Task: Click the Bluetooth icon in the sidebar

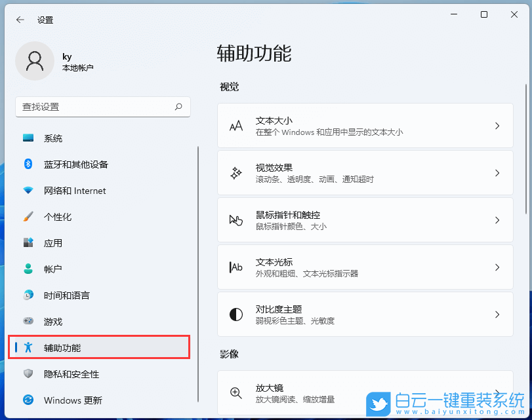Action: pyautogui.click(x=28, y=164)
